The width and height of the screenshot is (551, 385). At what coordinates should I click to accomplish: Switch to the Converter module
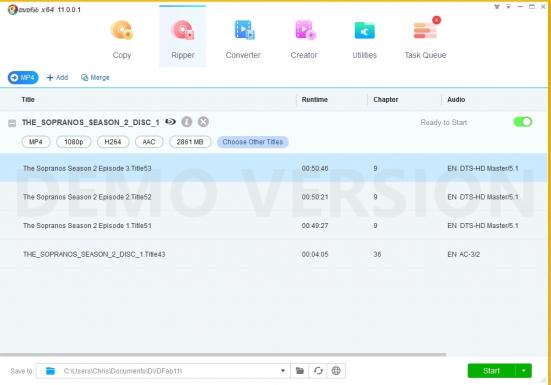(x=243, y=39)
